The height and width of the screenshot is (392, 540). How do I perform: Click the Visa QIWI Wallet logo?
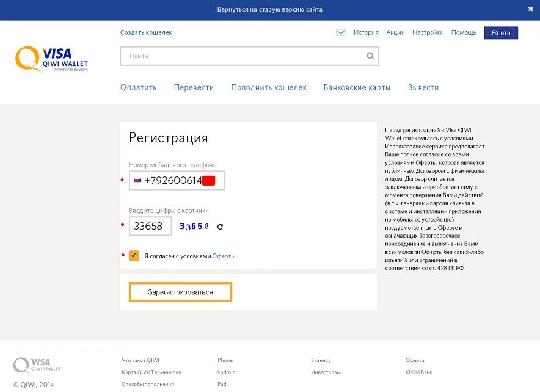point(52,59)
